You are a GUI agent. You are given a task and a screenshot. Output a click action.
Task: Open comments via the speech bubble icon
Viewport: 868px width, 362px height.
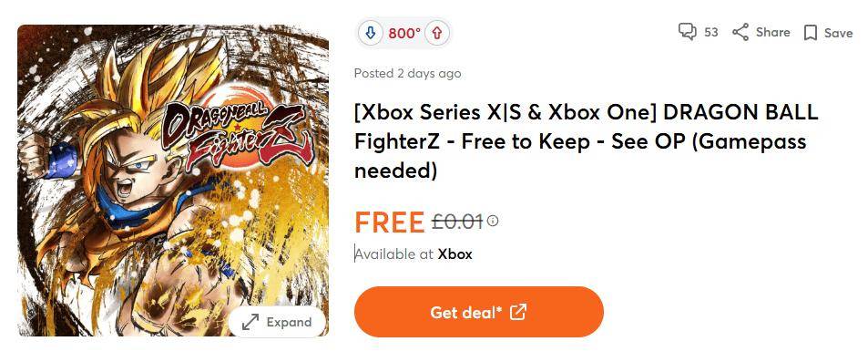click(x=687, y=32)
